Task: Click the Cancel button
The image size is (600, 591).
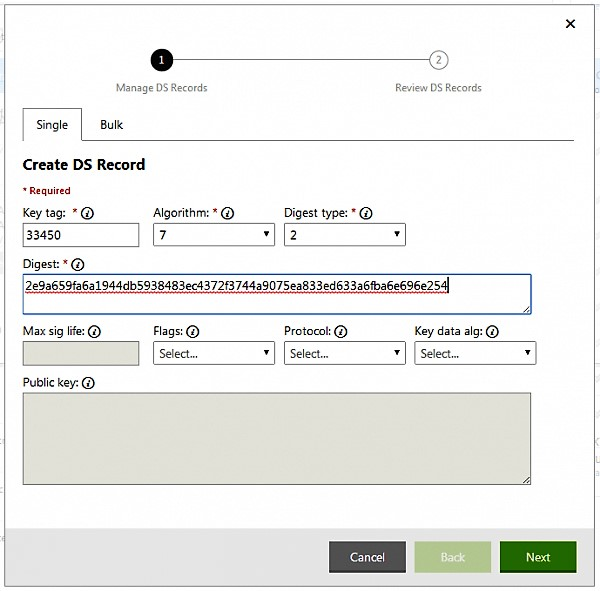Action: (367, 557)
